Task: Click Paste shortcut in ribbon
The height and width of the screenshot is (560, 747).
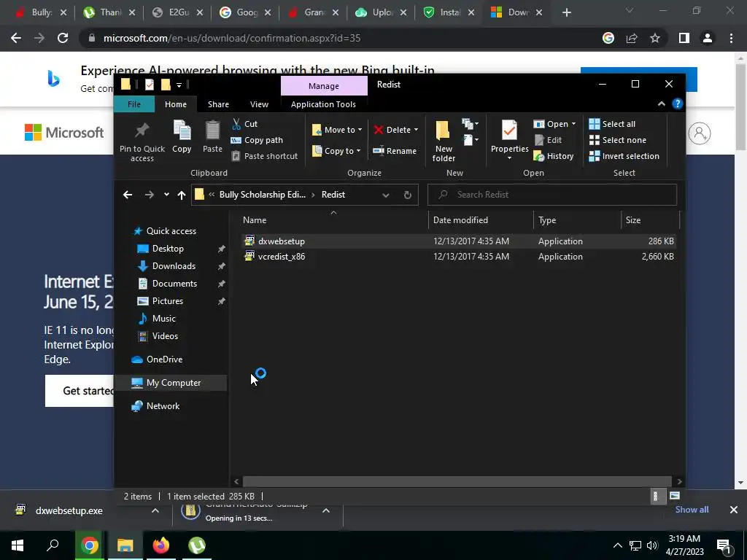Action: tap(264, 156)
